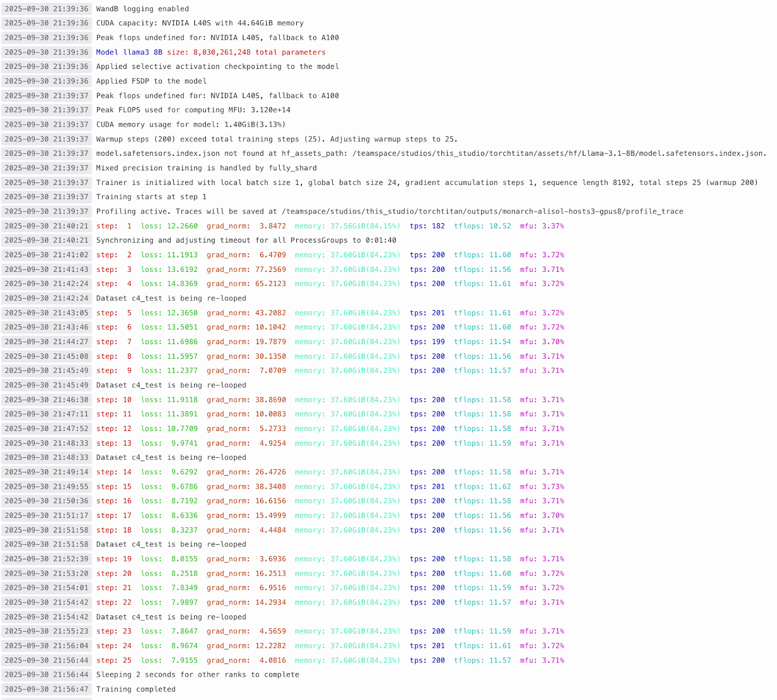Click the Model llama3 8B size message
Viewport: 777px width, 700px height.
click(x=211, y=52)
